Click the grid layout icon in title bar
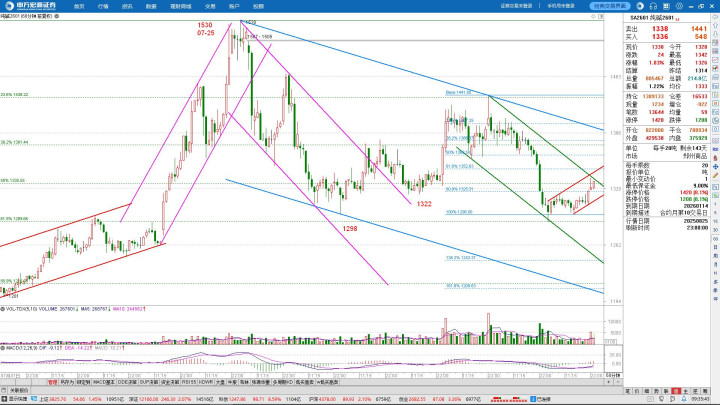This screenshot has height=405, width=720. pyautogui.click(x=666, y=6)
